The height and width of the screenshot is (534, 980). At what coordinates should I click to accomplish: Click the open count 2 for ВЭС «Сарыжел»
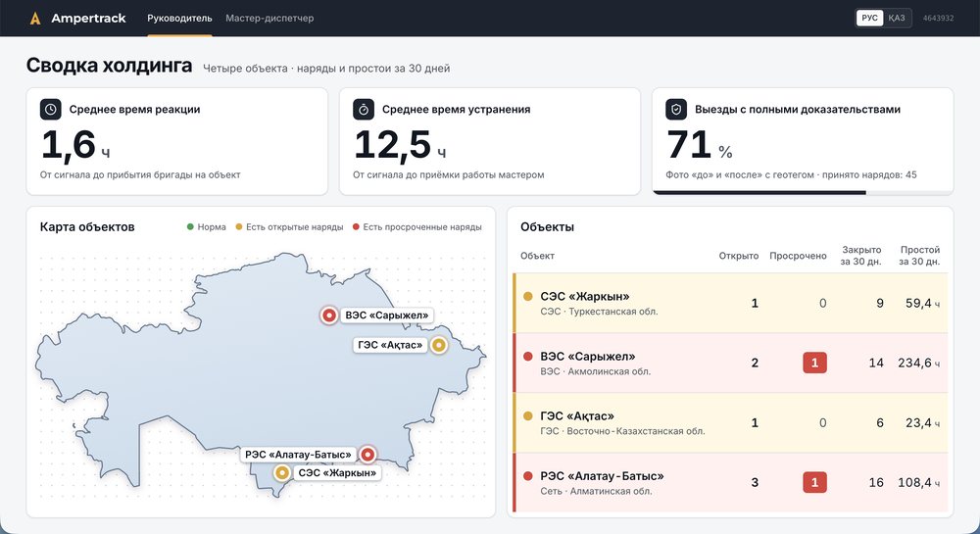[755, 363]
